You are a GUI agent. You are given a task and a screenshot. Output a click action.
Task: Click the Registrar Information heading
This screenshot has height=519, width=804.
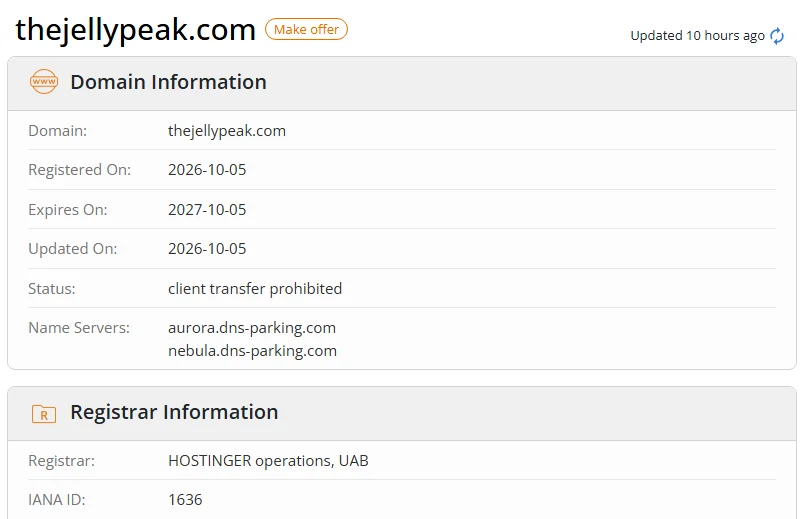coord(174,412)
